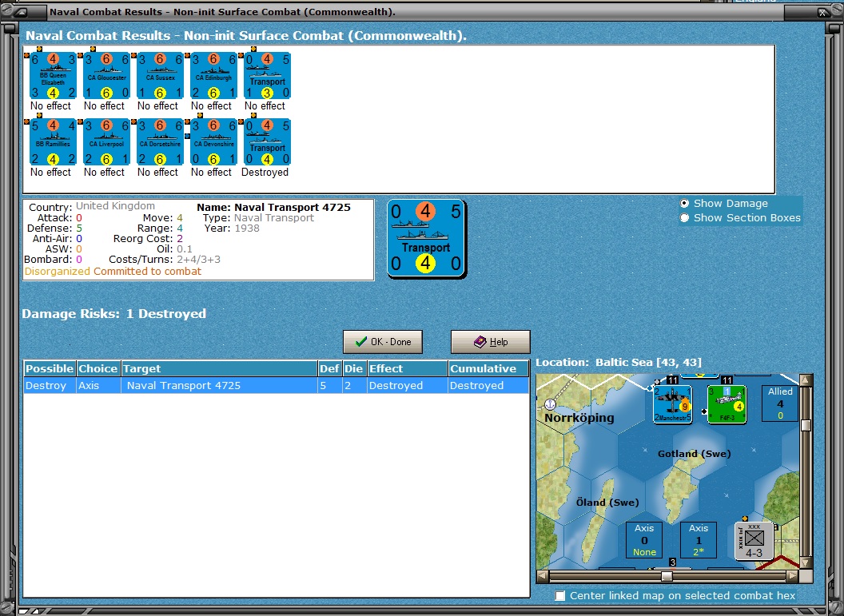Image resolution: width=844 pixels, height=616 pixels.
Task: Click the Def column header
Action: coord(330,368)
